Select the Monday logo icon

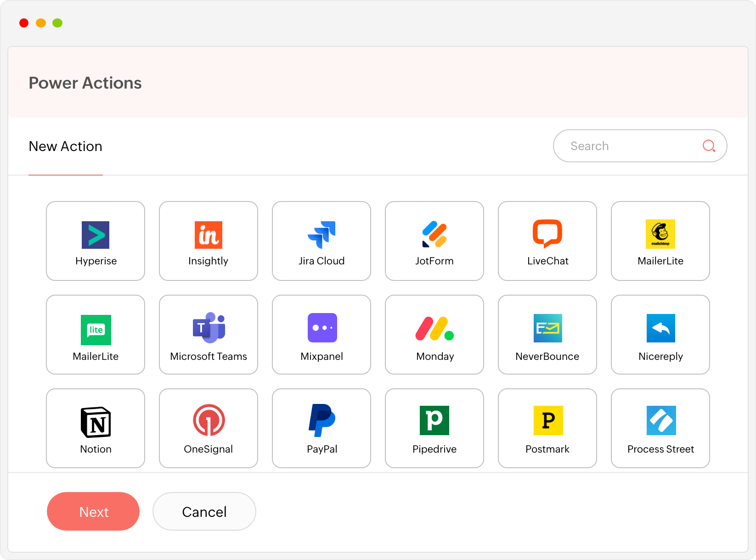tap(434, 329)
